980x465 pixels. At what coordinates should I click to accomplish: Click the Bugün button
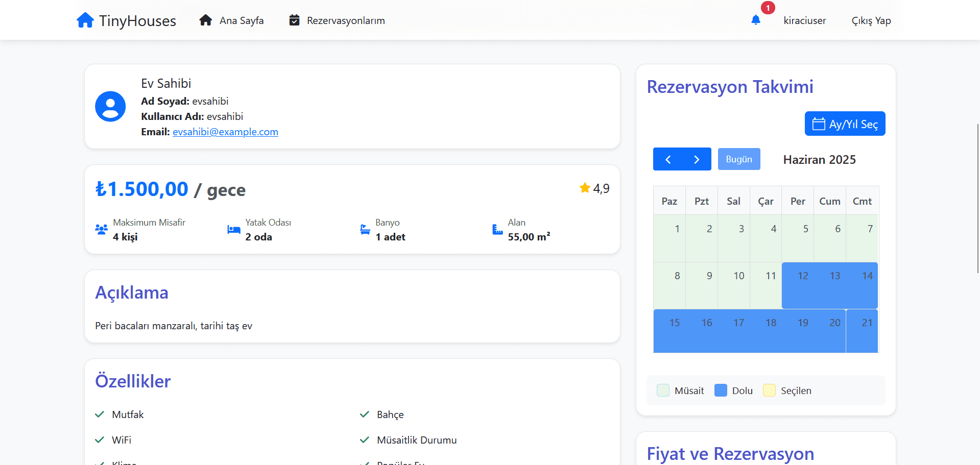[x=739, y=159]
